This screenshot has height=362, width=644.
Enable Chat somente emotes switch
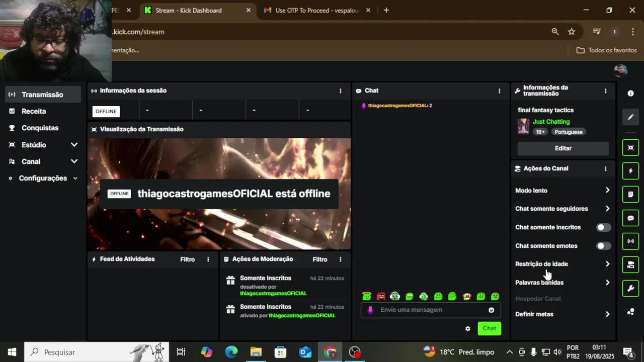click(603, 246)
